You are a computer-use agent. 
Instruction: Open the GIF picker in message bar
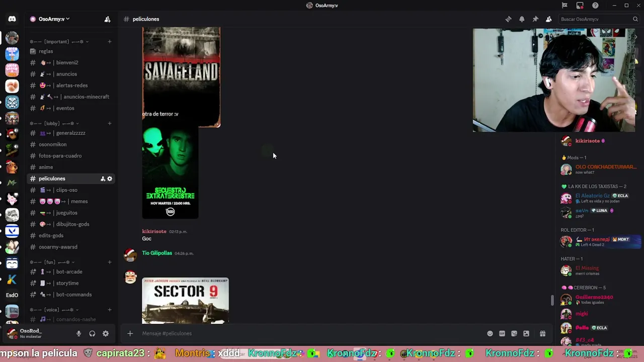tap(502, 333)
